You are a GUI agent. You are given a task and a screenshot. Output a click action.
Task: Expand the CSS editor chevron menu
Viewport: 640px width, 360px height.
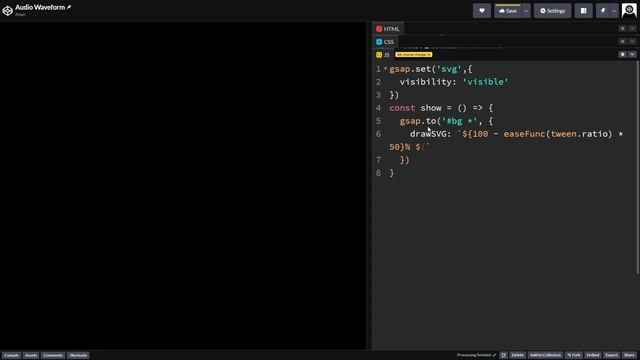[x=632, y=42]
